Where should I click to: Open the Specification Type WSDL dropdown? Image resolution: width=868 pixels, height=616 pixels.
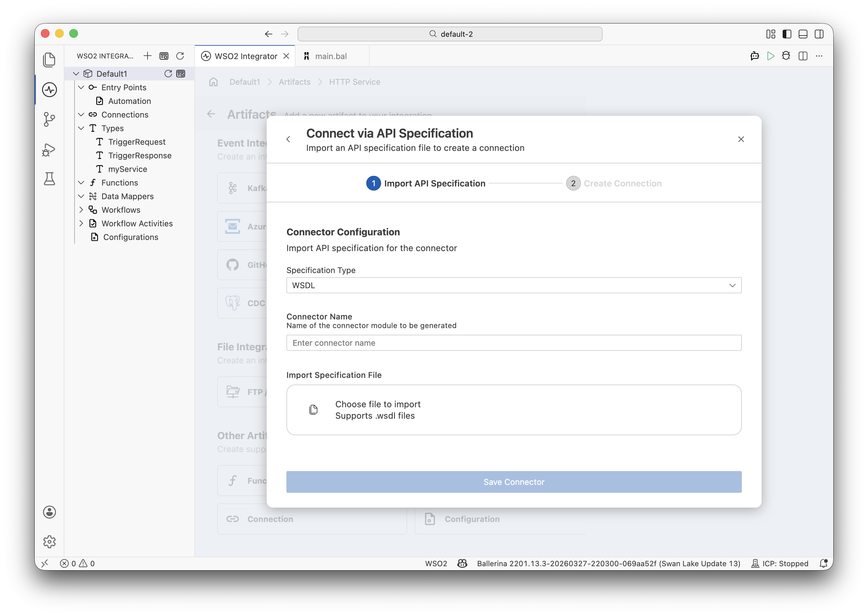coord(514,285)
